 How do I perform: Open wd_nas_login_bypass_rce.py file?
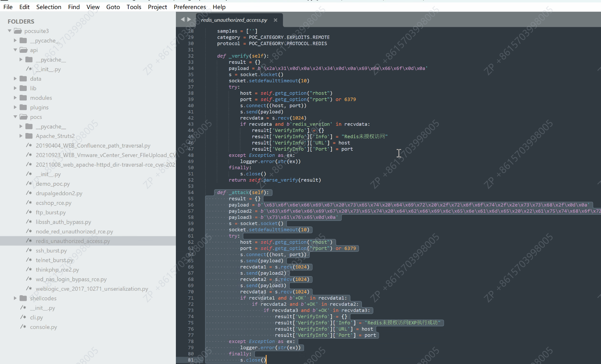click(71, 279)
